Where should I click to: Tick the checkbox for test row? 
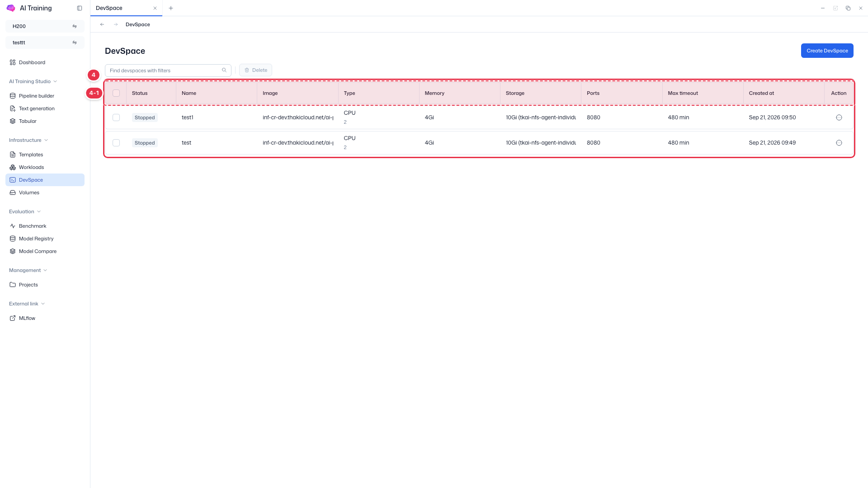pyautogui.click(x=116, y=143)
